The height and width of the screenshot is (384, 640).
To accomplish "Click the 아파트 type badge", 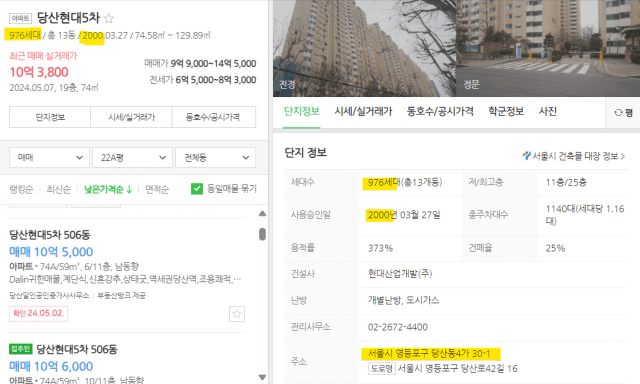I will 20,18.
